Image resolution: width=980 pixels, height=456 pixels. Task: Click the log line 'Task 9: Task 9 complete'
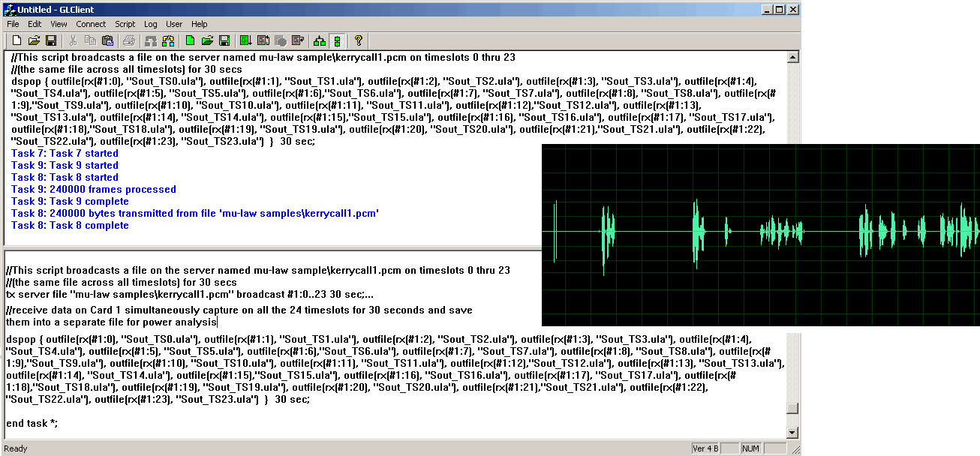70,202
